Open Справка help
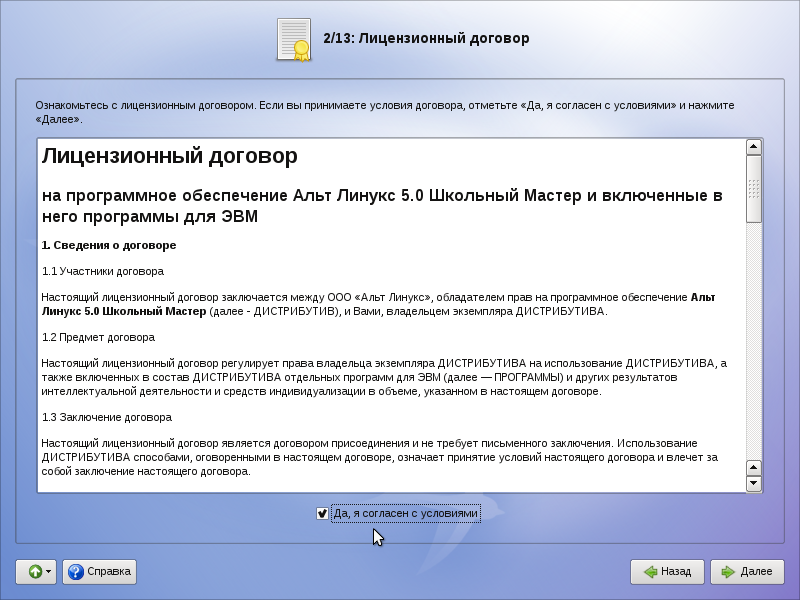Viewport: 800px width, 600px height. click(x=99, y=572)
